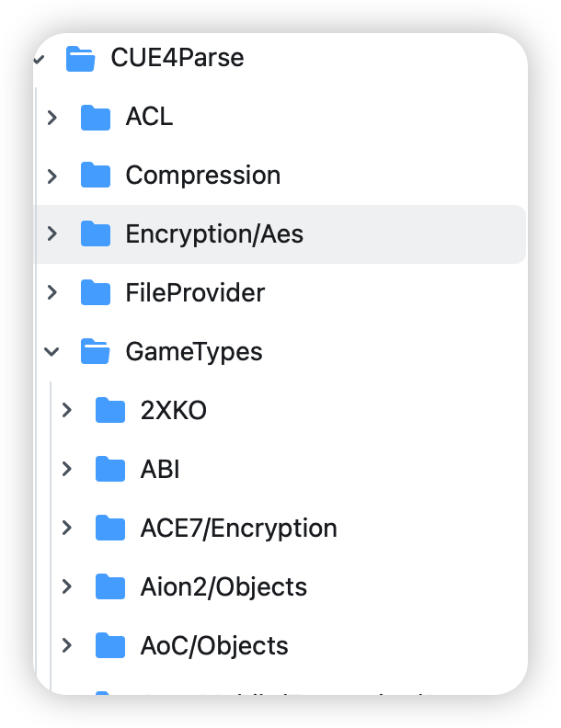The image size is (561, 728).
Task: Select the Aion2/Objects tree item
Action: coord(223,587)
